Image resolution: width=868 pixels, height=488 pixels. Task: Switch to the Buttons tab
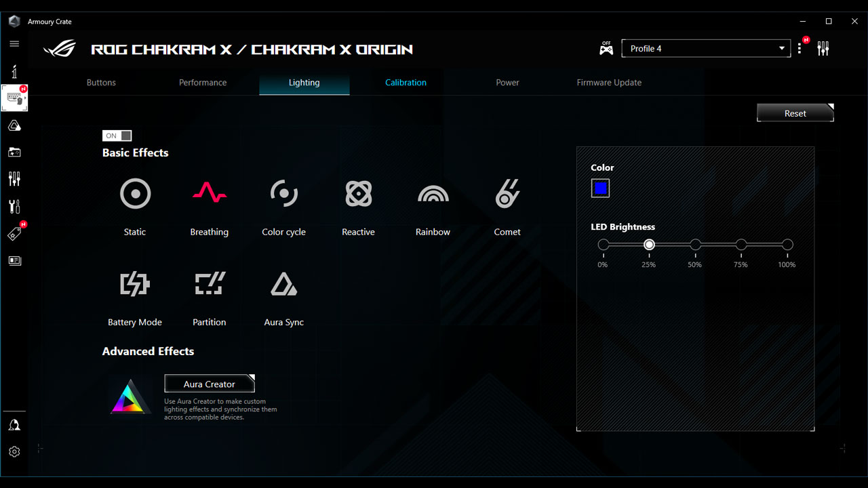click(101, 83)
